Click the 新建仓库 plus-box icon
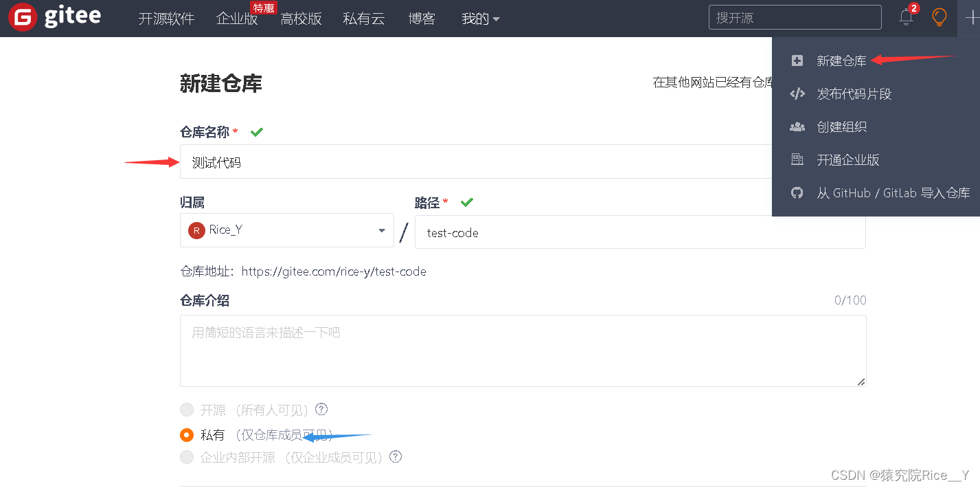This screenshot has height=488, width=980. (797, 60)
